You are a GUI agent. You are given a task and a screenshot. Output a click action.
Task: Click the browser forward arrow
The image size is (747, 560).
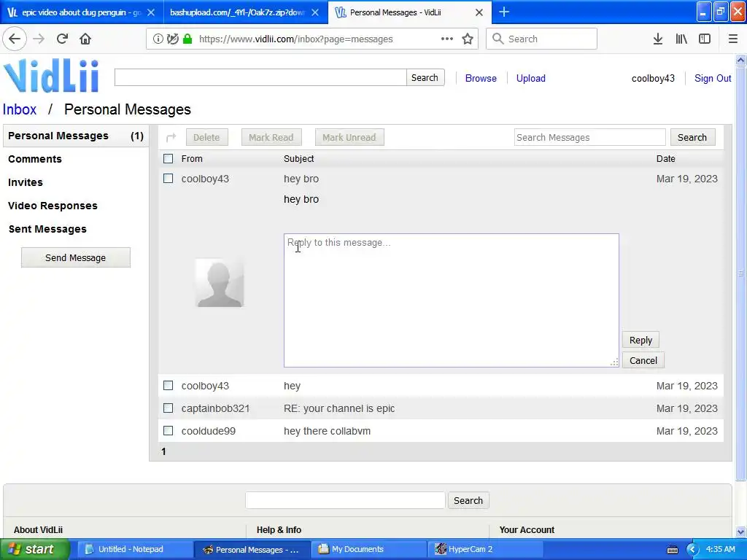point(39,39)
